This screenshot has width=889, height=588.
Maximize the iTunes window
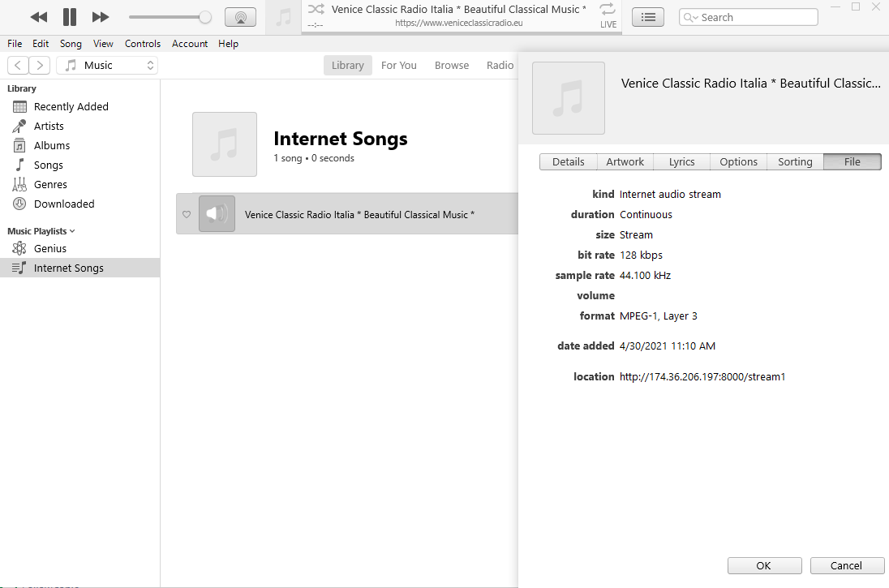click(856, 6)
